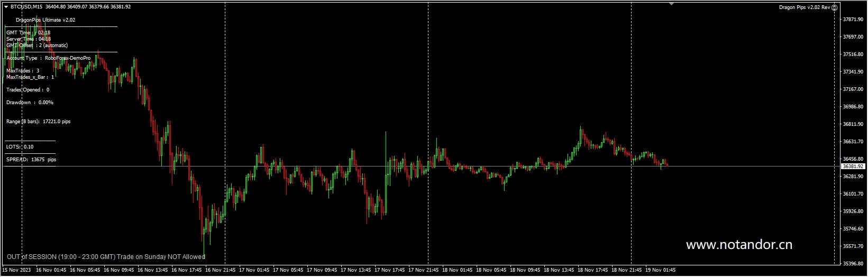Click price scale value 37167.00
Viewport: 868px width, 277px height.
[854, 89]
